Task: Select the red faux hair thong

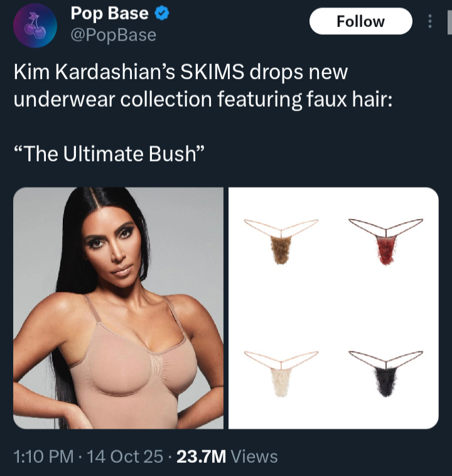Action: pyautogui.click(x=386, y=241)
